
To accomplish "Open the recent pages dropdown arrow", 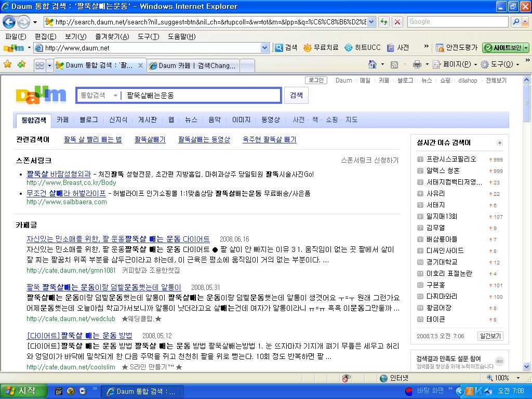I will point(35,22).
